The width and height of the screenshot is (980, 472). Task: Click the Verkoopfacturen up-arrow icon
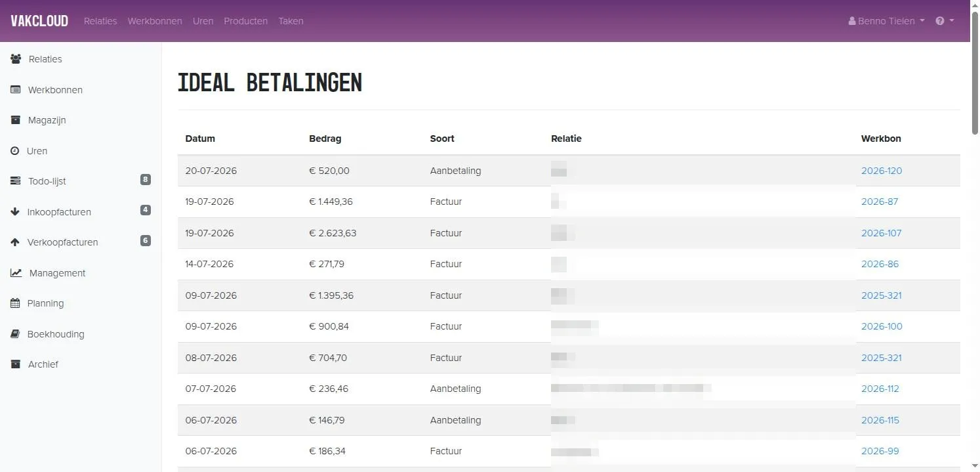(x=15, y=242)
